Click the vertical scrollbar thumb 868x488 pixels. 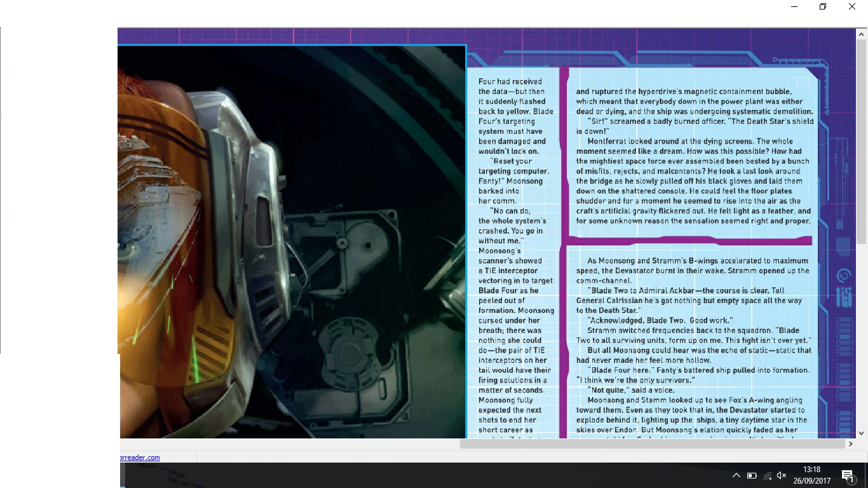[862, 142]
